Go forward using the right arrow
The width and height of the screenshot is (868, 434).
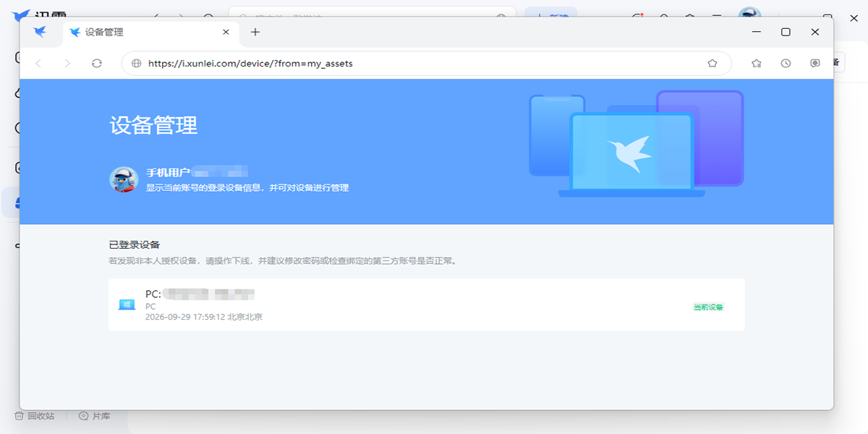click(67, 64)
